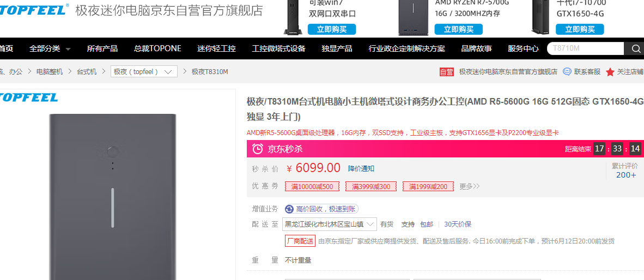Click the 包邮 link

pyautogui.click(x=426, y=224)
